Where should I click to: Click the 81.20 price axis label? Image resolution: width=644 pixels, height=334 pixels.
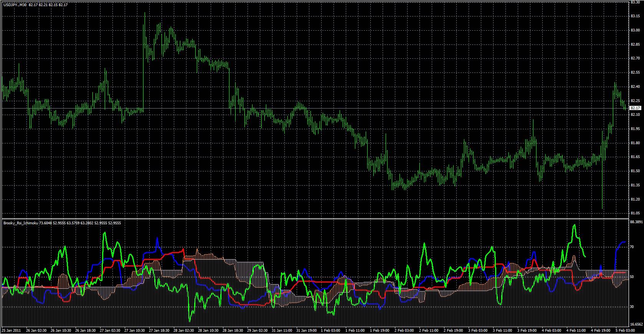point(635,199)
